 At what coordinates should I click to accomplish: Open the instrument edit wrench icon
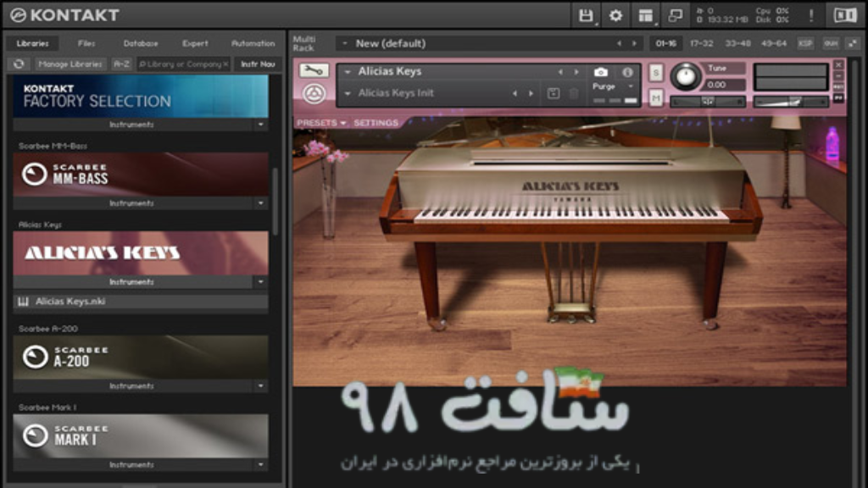[x=314, y=70]
